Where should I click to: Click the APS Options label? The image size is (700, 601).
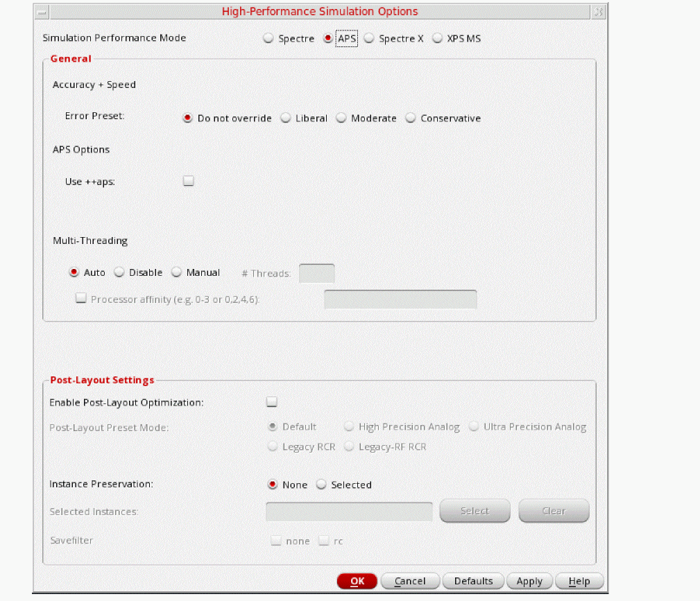80,150
